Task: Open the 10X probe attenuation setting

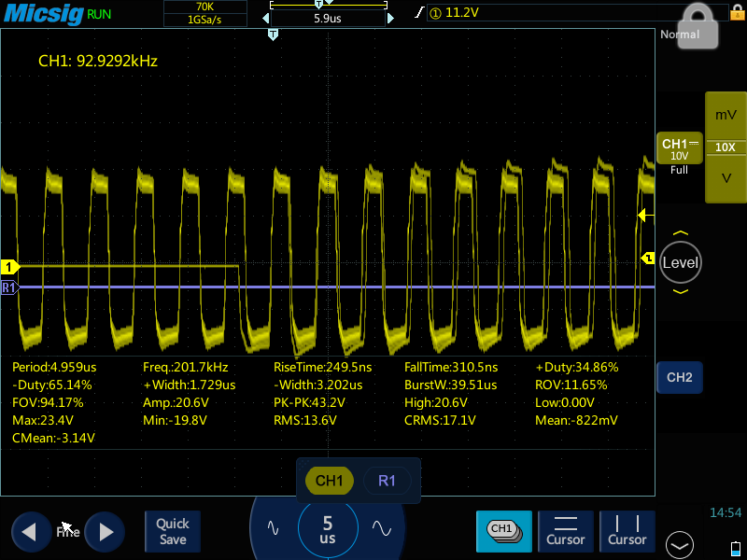Action: coord(726,147)
